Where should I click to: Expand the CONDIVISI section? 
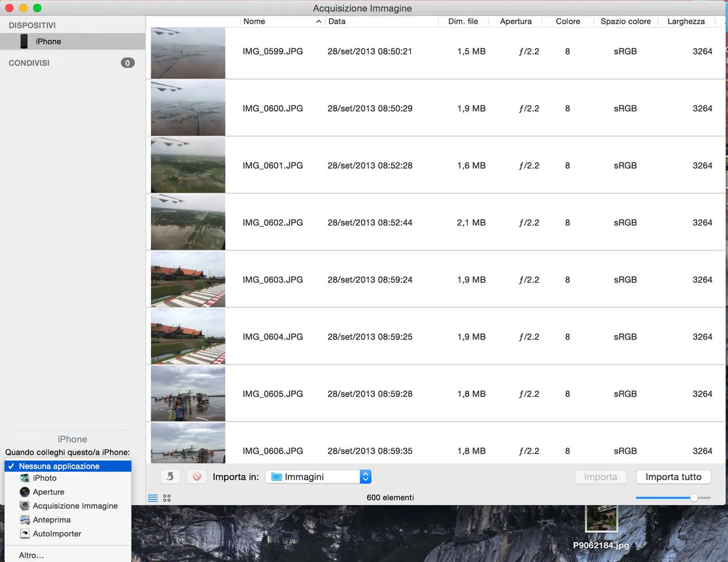(x=29, y=62)
